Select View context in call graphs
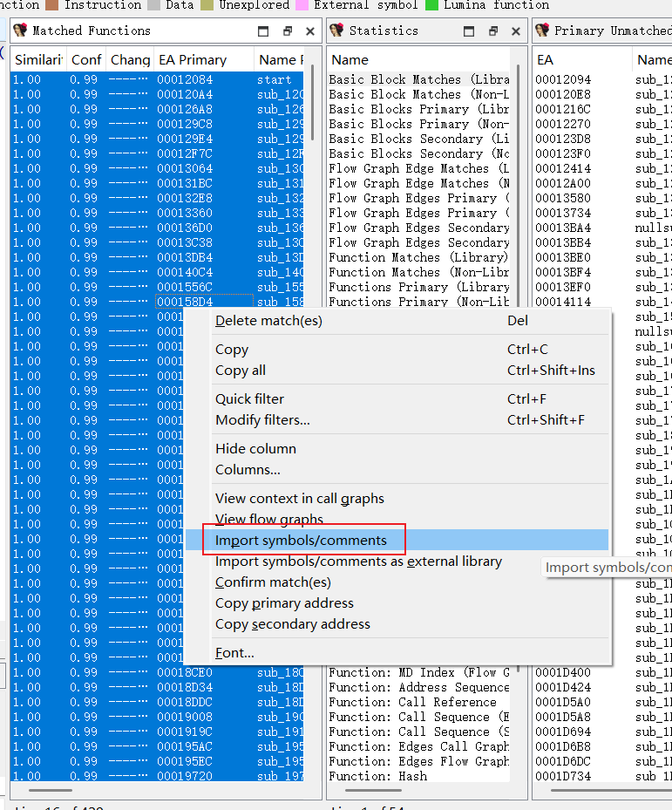The width and height of the screenshot is (672, 810). (397, 499)
